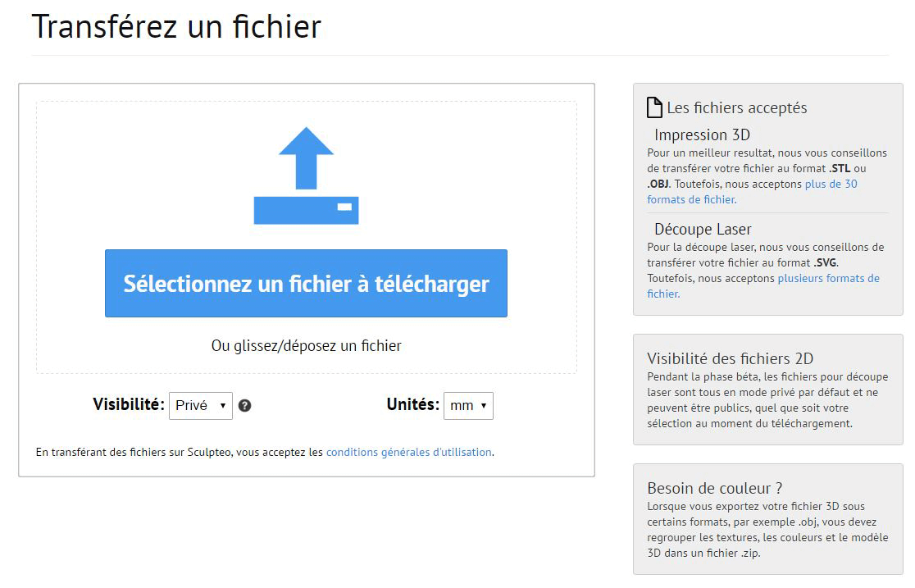Click the visibility help question mark icon
The width and height of the screenshot is (915, 588).
[245, 406]
